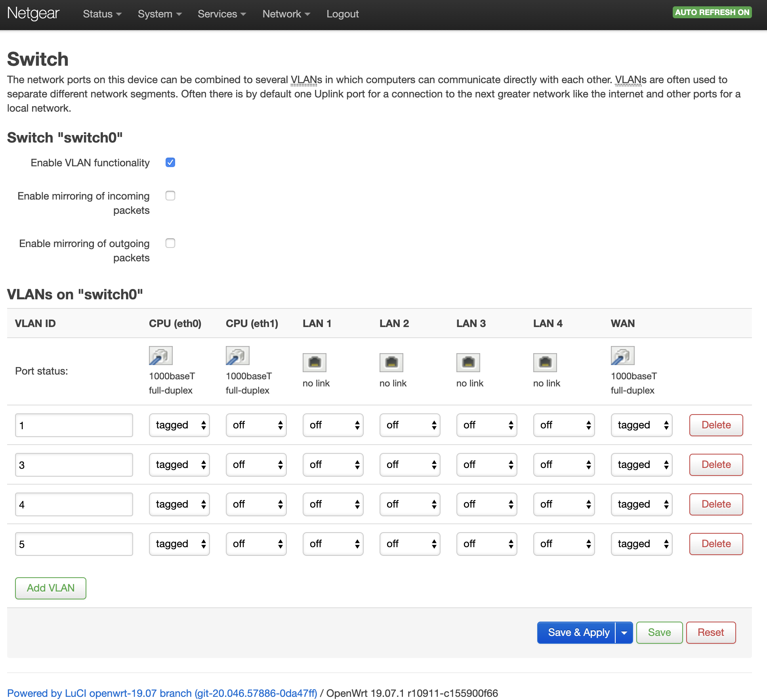
Task: Open the Network menu
Action: click(286, 14)
